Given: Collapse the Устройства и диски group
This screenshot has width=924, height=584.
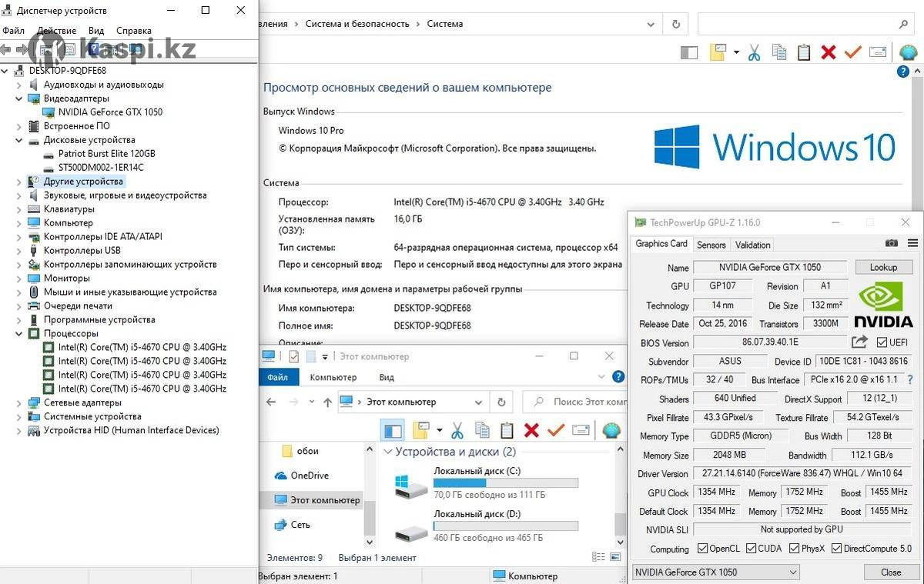Looking at the screenshot, I should [388, 452].
